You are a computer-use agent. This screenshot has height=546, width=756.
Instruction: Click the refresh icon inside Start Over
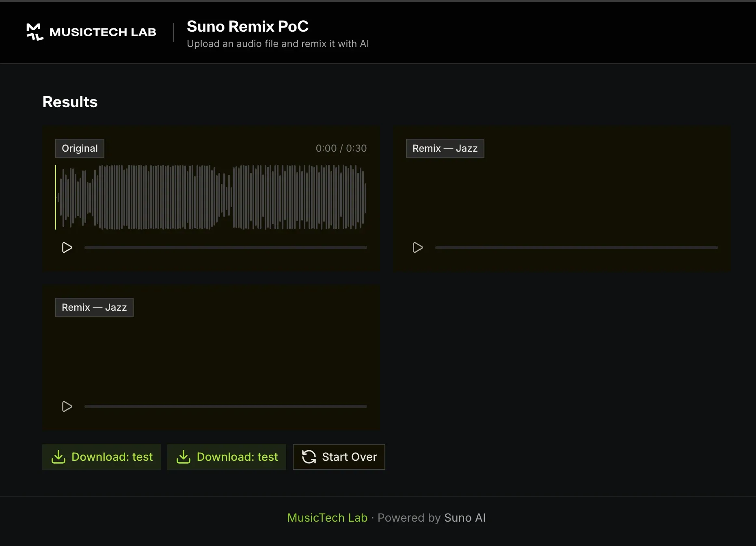309,457
